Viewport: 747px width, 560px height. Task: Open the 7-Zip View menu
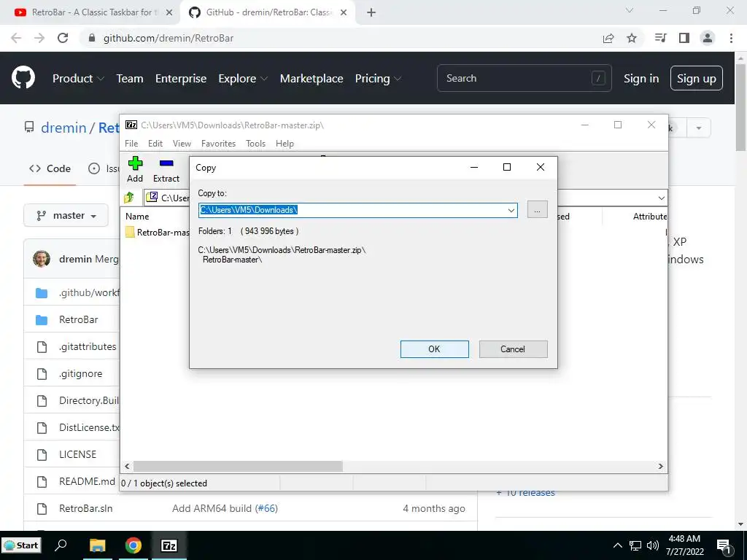[182, 144]
